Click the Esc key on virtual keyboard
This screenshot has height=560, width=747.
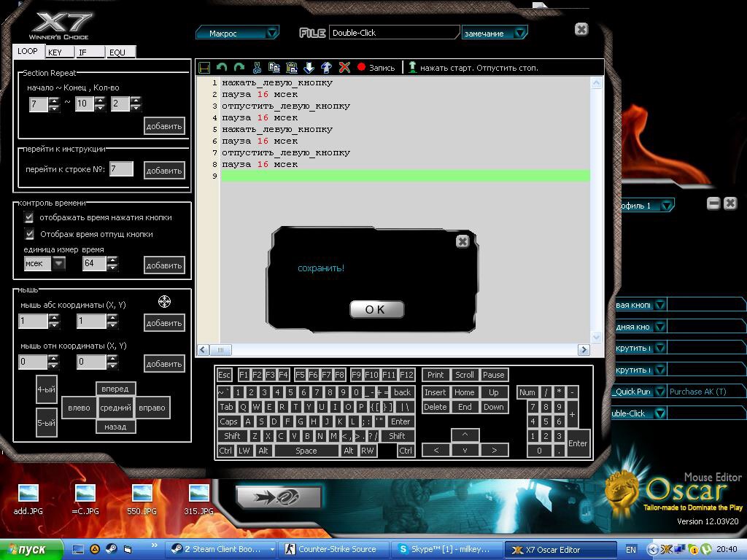tap(225, 375)
